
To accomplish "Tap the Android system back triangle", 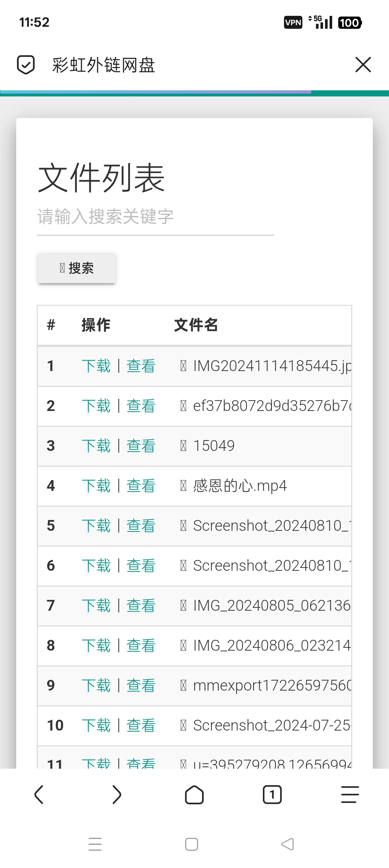I will click(287, 844).
